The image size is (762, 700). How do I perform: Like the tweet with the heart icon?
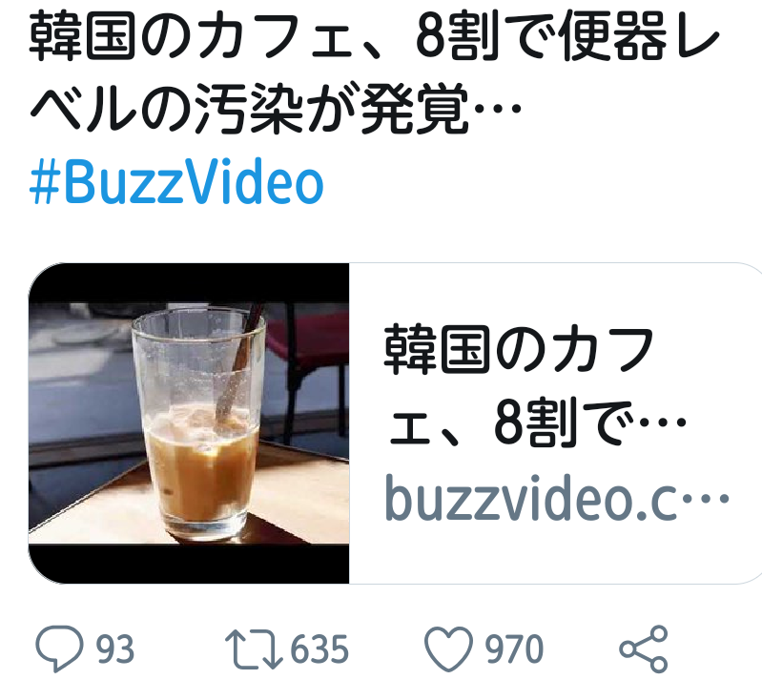click(x=448, y=649)
